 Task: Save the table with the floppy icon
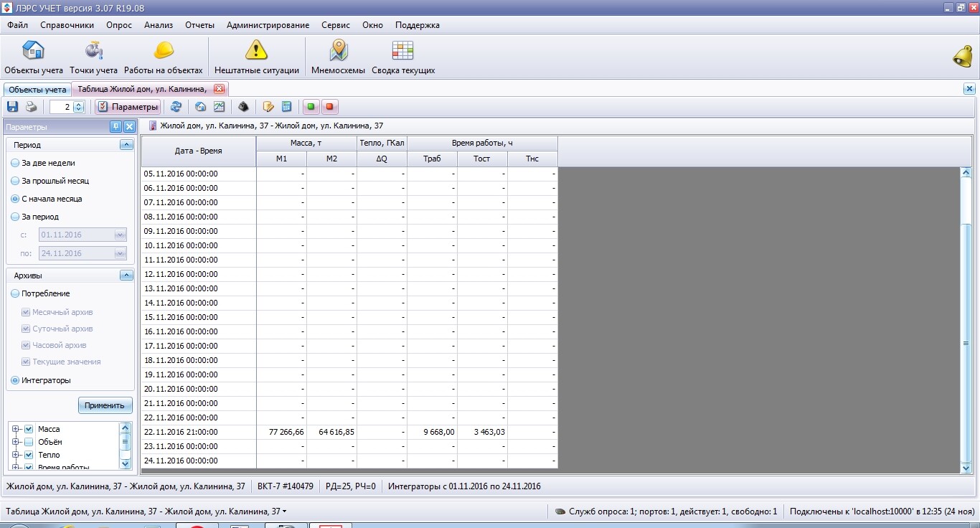12,107
